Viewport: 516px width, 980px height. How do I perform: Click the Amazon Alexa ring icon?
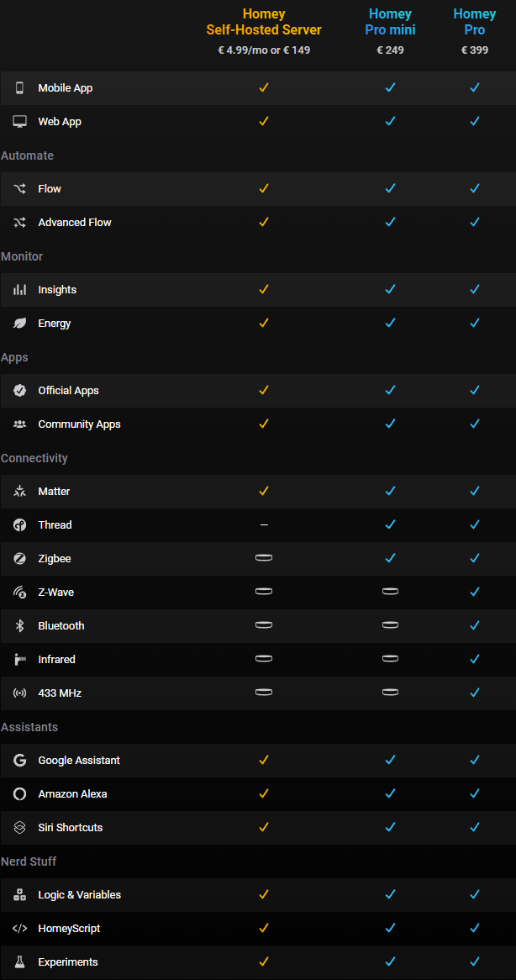click(19, 794)
